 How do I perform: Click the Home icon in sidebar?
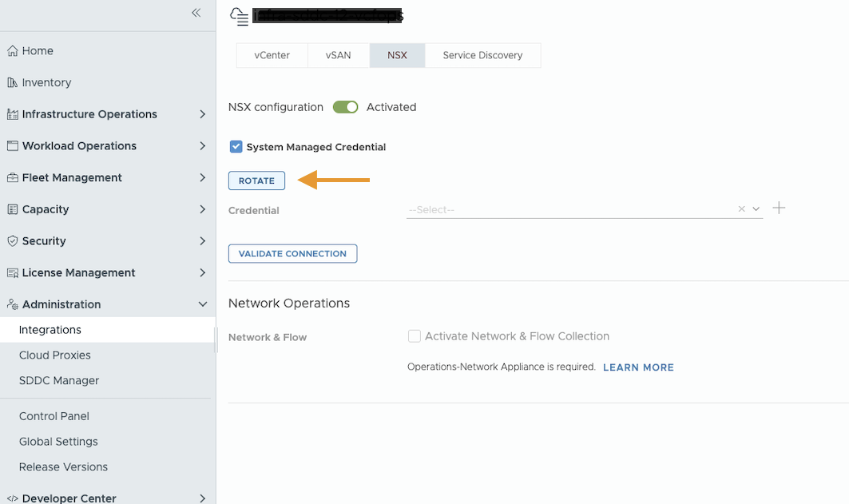coord(12,51)
